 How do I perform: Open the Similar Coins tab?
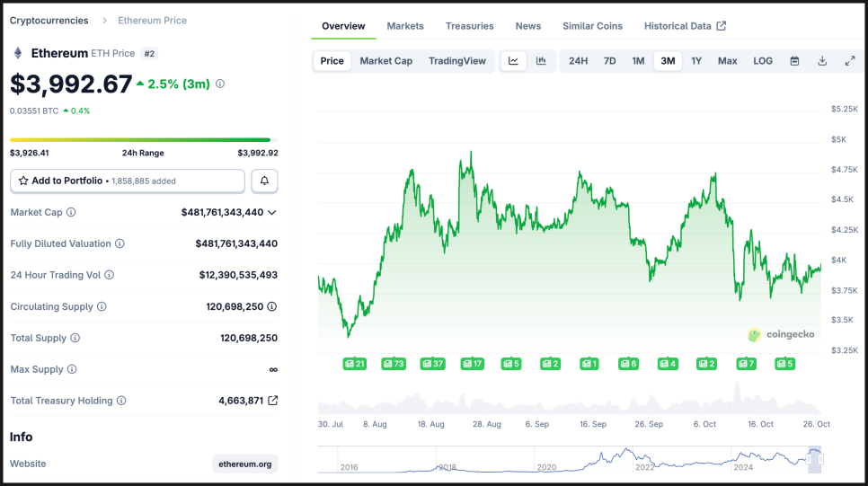click(592, 26)
